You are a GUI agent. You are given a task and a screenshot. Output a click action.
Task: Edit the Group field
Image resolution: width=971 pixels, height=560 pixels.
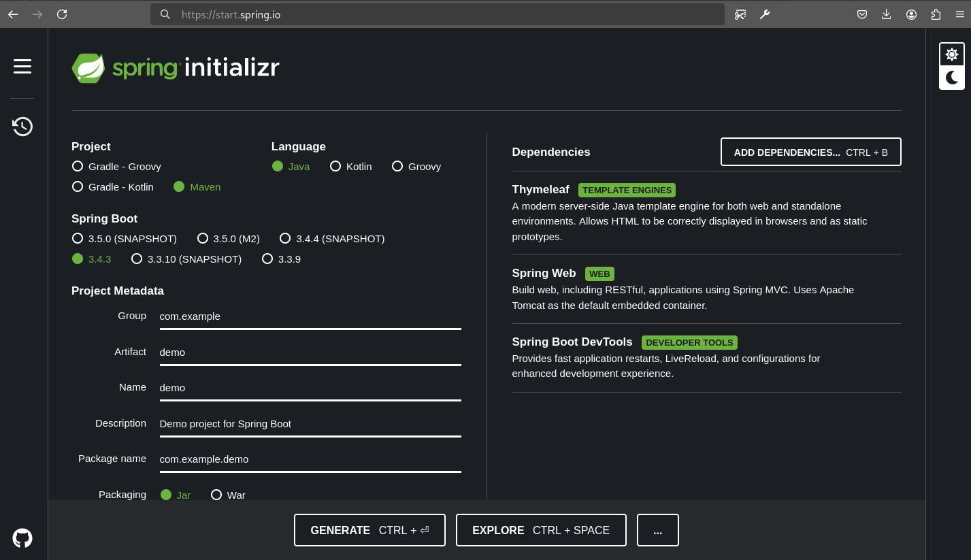pyautogui.click(x=310, y=316)
